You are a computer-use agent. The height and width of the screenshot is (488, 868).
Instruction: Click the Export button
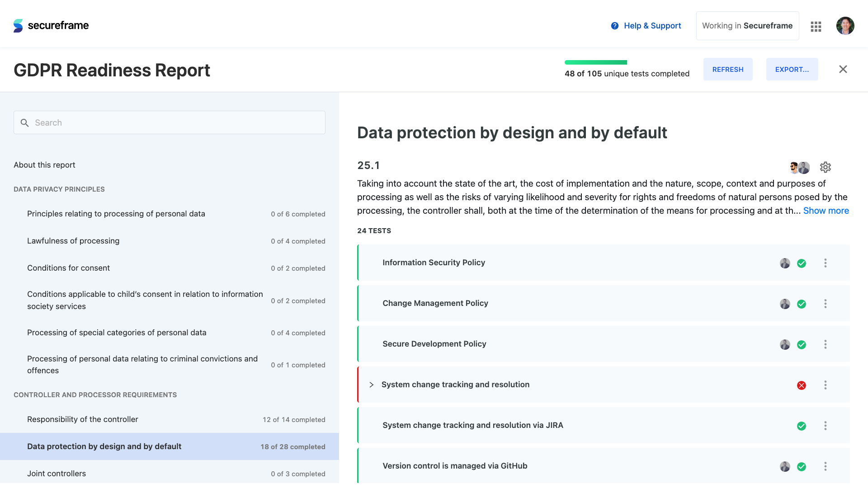click(792, 69)
